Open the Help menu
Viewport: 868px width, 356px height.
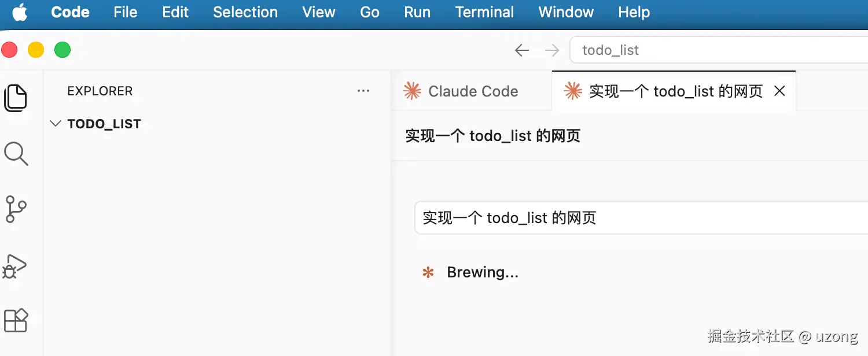point(634,12)
